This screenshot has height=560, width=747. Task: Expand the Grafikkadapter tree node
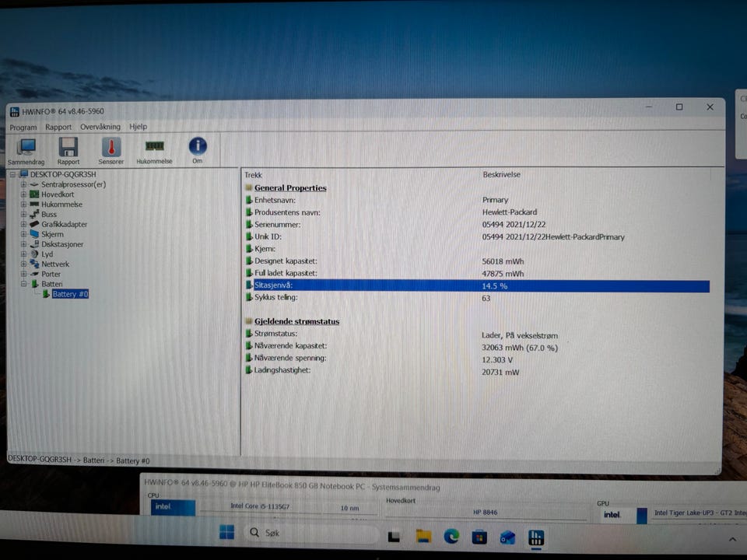[x=23, y=224]
